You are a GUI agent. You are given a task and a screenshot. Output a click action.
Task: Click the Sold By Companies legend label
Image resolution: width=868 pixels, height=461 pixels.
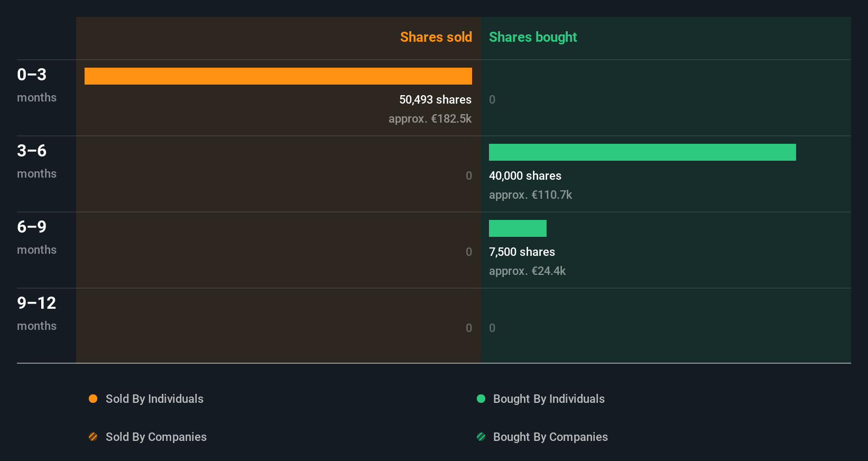click(156, 437)
